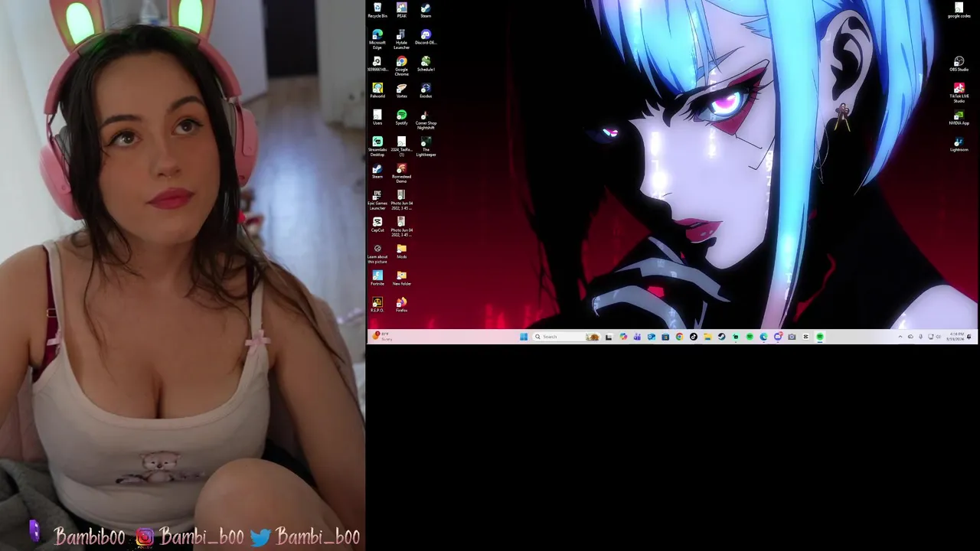Open the taskbar clock and date

[957, 337]
